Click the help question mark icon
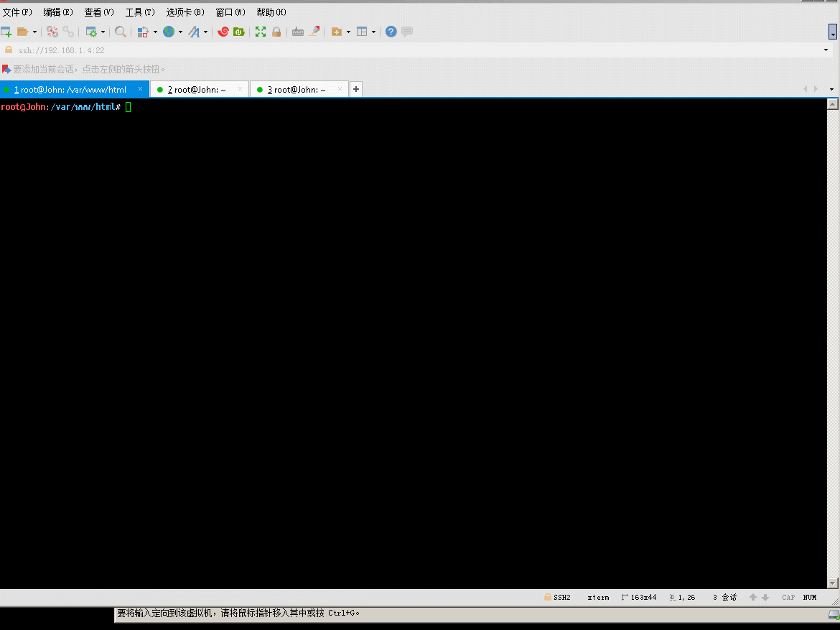Screen dimensions: 840x630 tap(390, 32)
